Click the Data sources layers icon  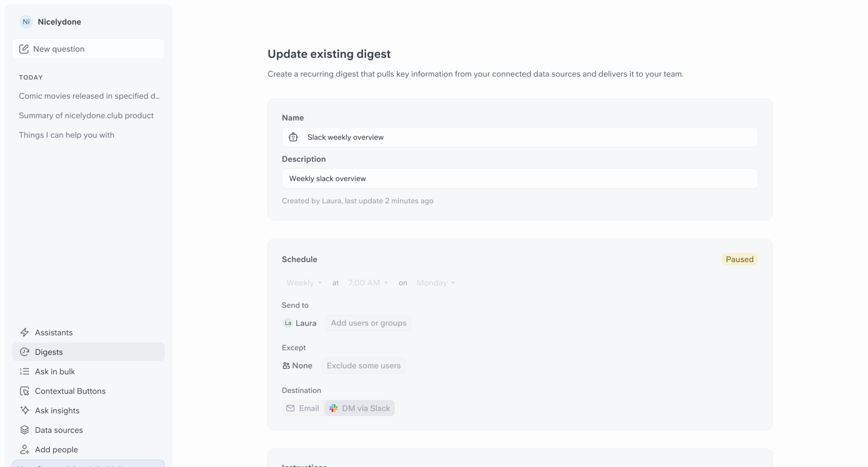point(24,430)
